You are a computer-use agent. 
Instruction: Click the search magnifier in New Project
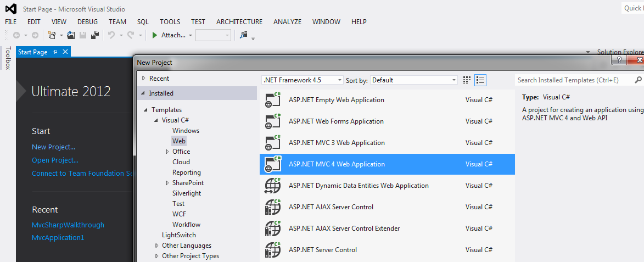coord(639,80)
